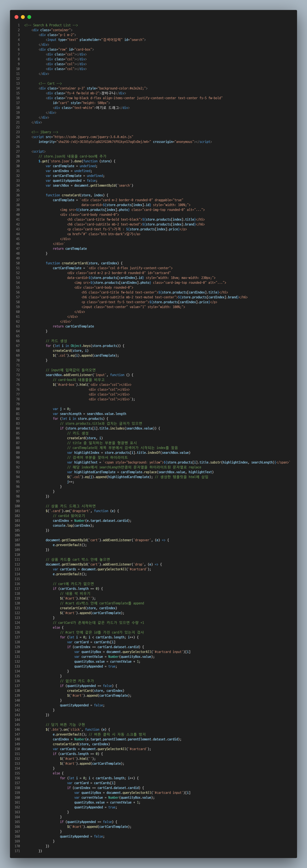The height and width of the screenshot is (868, 307).
Task: Click 'var cartCardTemplate = undefined;' line
Action: [75, 176]
